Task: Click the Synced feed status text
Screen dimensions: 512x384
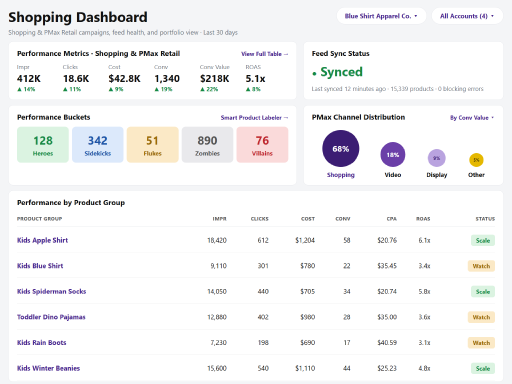Action: [341, 72]
